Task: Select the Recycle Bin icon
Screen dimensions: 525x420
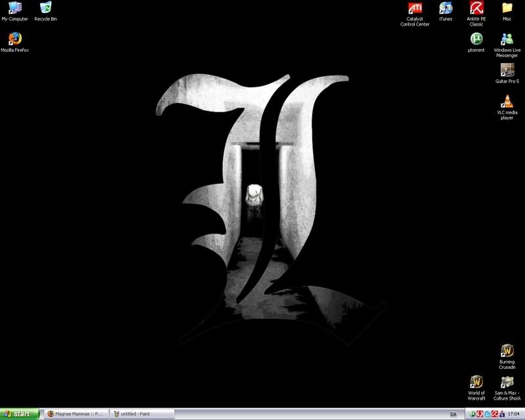Action: [45, 11]
